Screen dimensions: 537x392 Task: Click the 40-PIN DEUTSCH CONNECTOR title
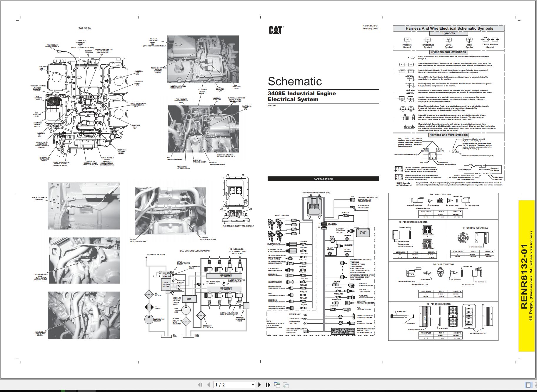pos(413,222)
